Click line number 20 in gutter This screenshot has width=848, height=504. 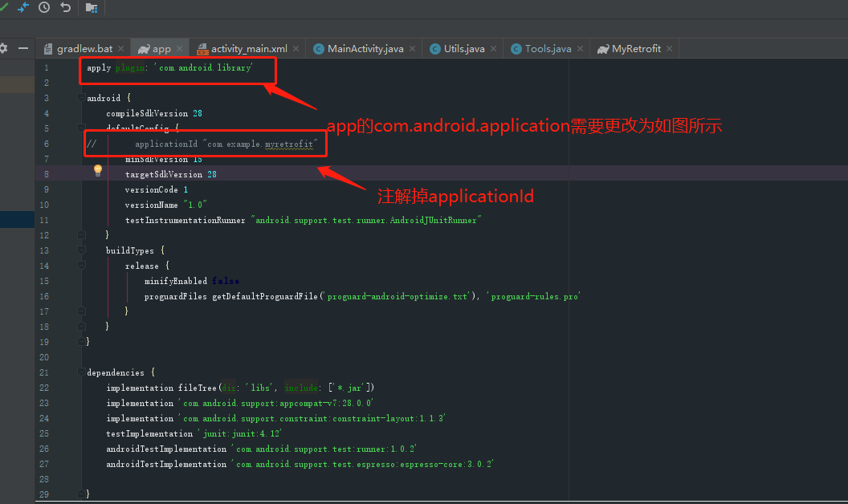coord(44,357)
